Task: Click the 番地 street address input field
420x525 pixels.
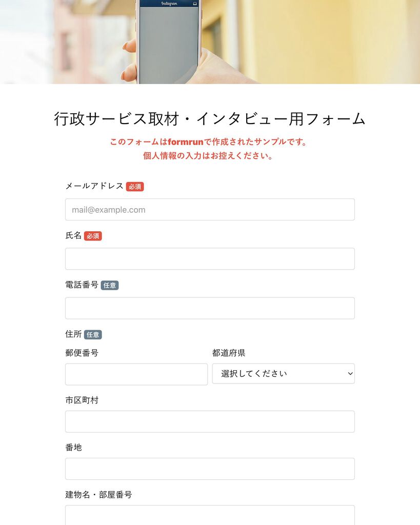Action: [210, 469]
